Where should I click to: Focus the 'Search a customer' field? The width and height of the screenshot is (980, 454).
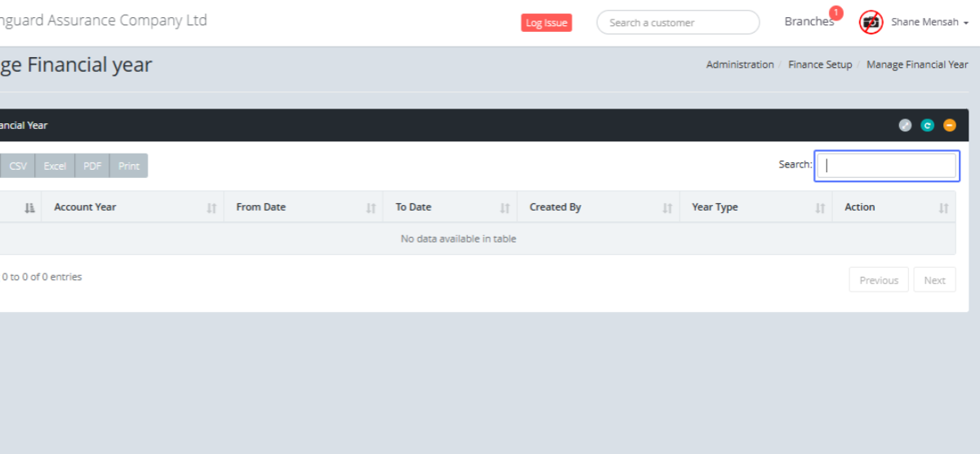click(678, 23)
